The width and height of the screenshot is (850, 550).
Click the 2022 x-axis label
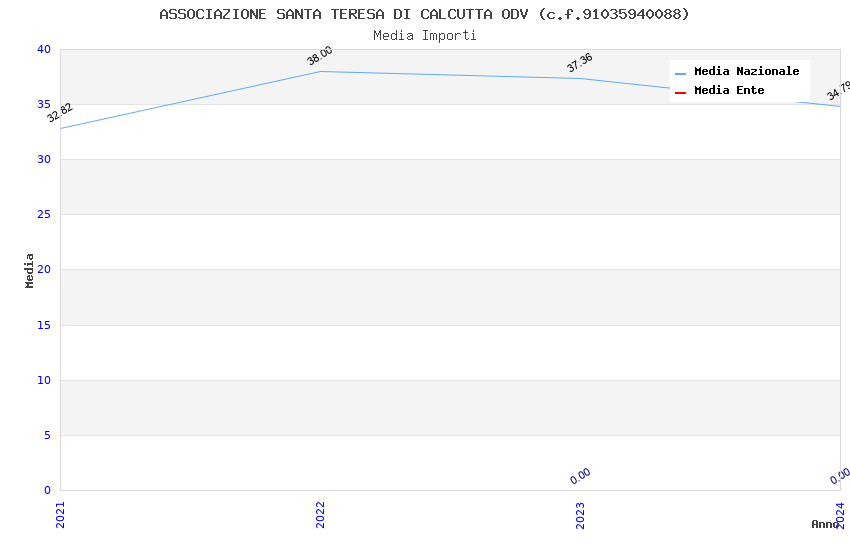320,515
